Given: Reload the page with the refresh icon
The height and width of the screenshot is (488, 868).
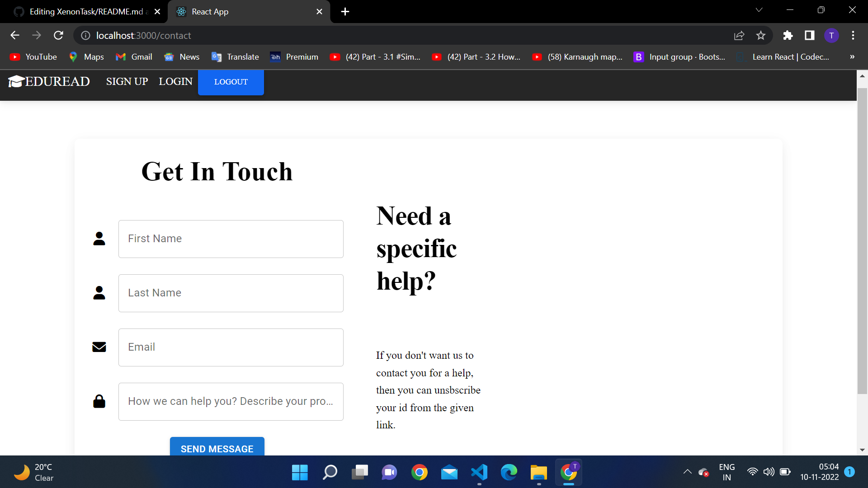Looking at the screenshot, I should click(58, 35).
